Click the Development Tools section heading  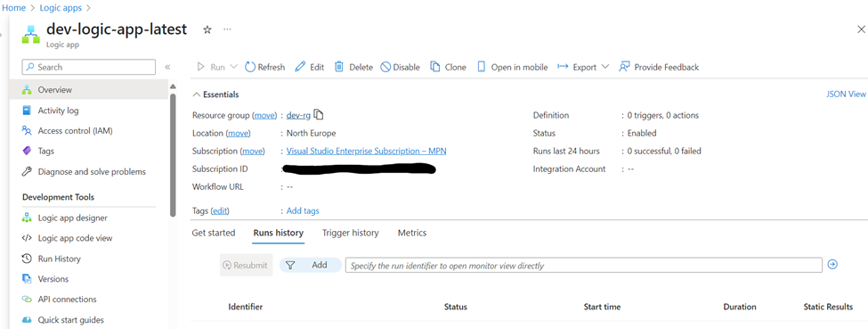pos(58,197)
